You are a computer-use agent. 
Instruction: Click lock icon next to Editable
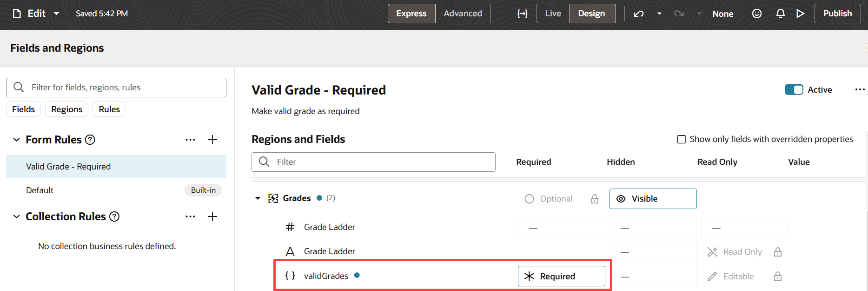778,276
